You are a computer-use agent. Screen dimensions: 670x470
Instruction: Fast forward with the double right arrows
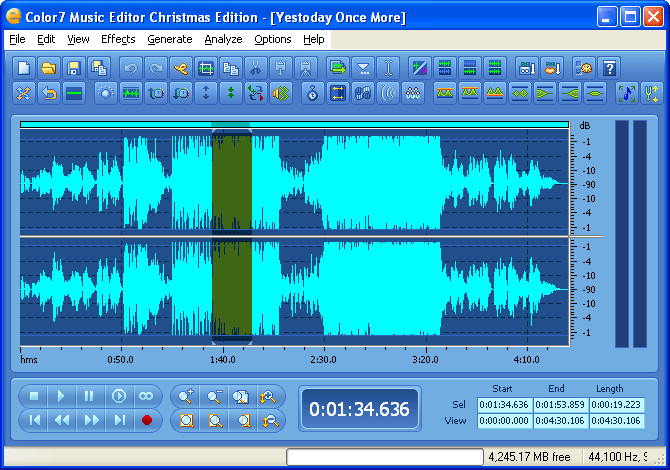[91, 420]
